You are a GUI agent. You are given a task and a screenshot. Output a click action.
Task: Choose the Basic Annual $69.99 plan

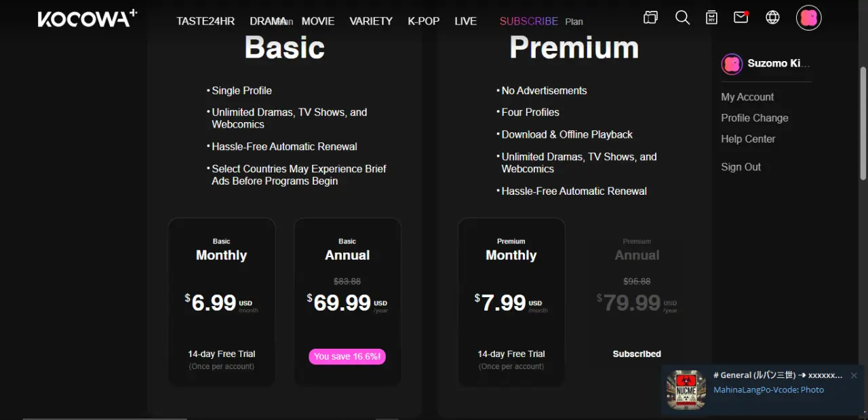[x=347, y=302]
